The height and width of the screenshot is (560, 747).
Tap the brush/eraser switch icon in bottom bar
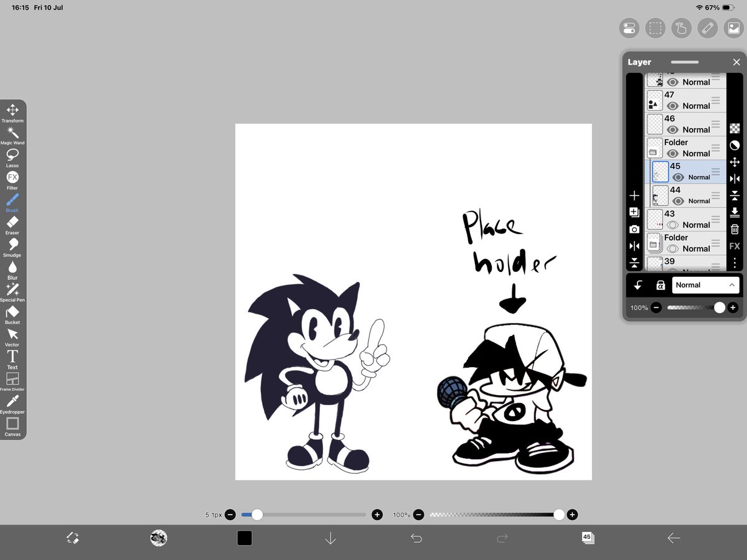pyautogui.click(x=72, y=538)
